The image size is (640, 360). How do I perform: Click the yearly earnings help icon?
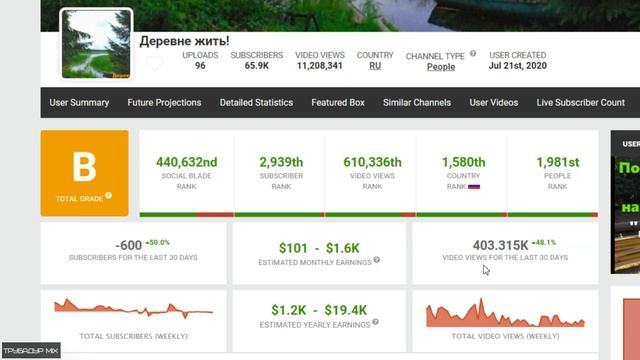(x=376, y=322)
